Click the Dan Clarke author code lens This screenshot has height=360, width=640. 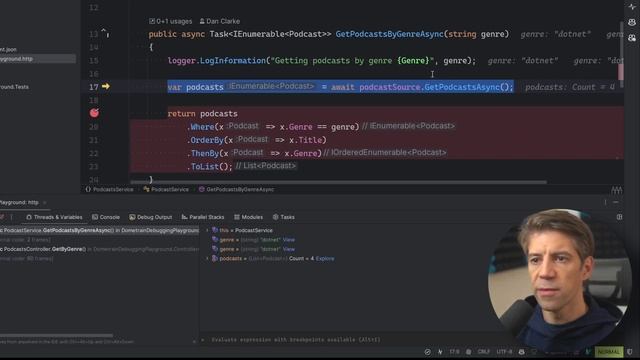point(220,21)
